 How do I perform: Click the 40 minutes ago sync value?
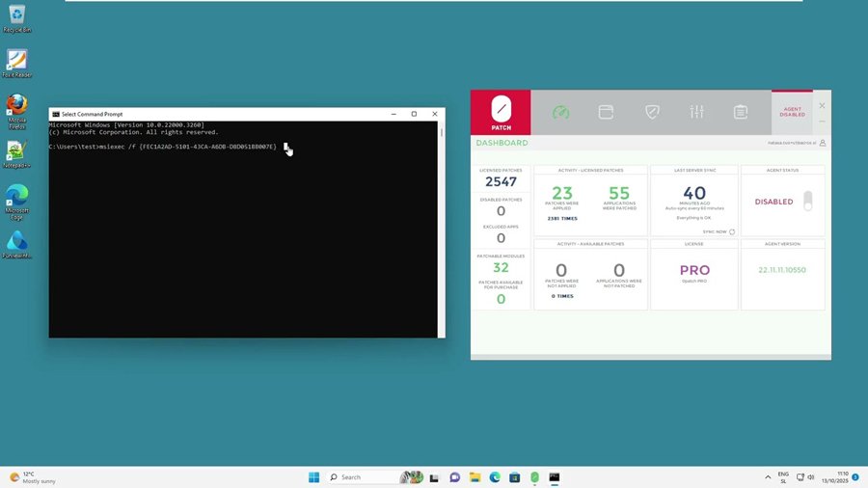pos(694,193)
